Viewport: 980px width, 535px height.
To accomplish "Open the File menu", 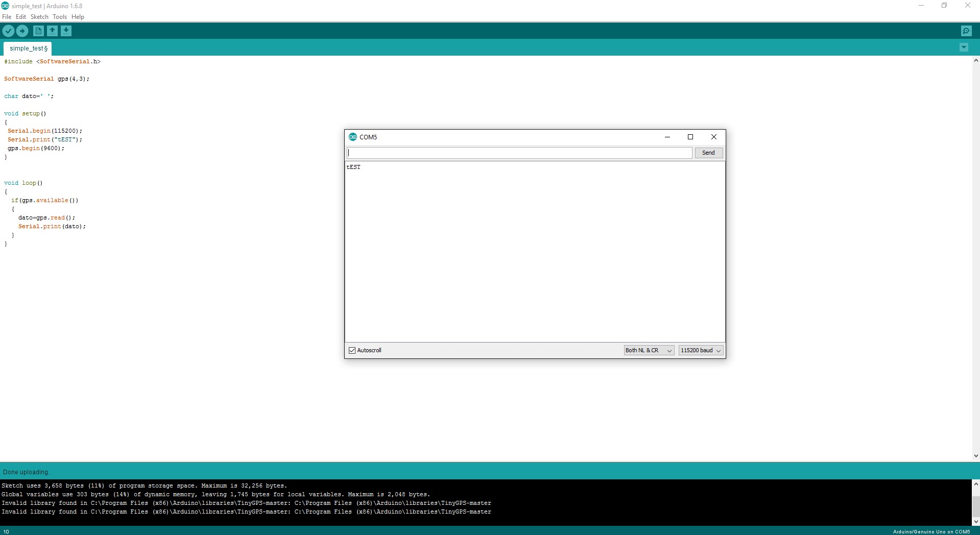I will click(x=7, y=17).
